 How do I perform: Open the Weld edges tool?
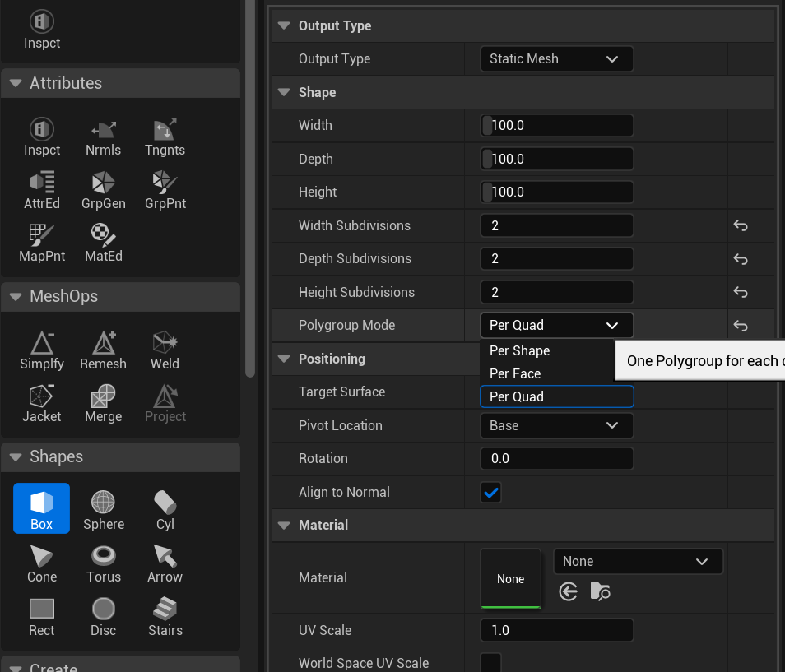click(165, 349)
